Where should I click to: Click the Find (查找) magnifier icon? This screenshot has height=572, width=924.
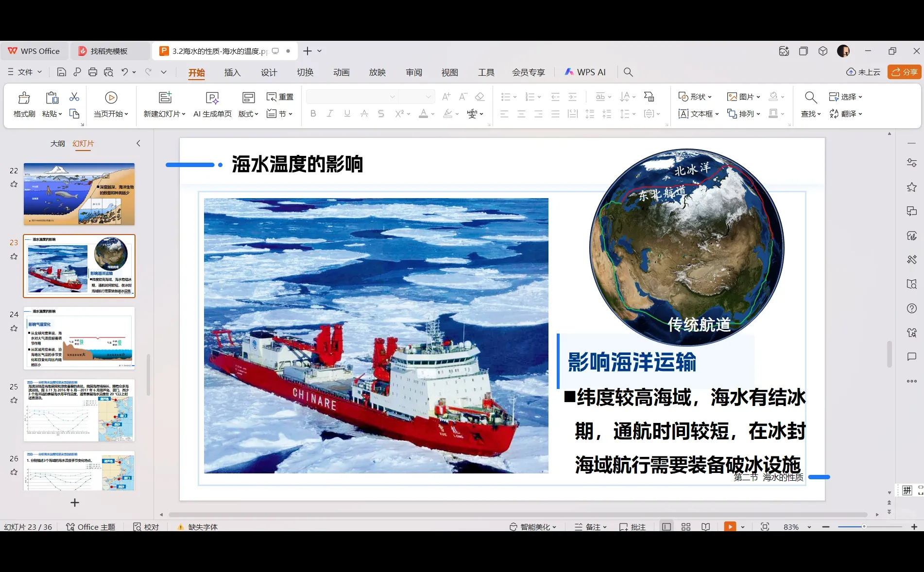point(810,97)
